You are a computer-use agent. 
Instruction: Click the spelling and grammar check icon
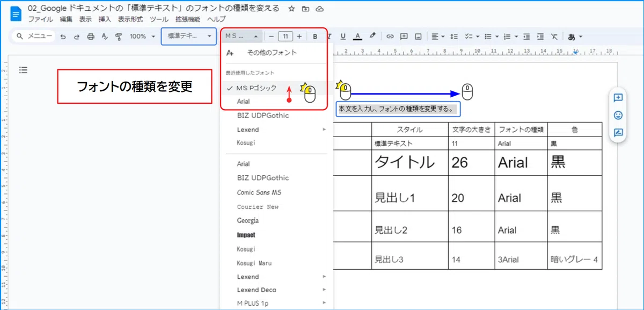[x=105, y=37]
